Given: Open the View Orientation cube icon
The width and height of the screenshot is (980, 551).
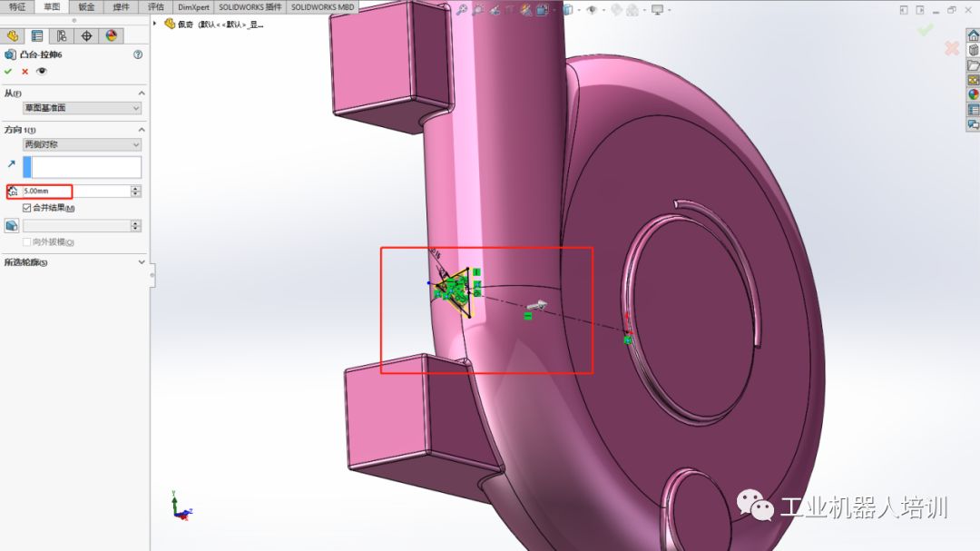Looking at the screenshot, I should click(542, 10).
